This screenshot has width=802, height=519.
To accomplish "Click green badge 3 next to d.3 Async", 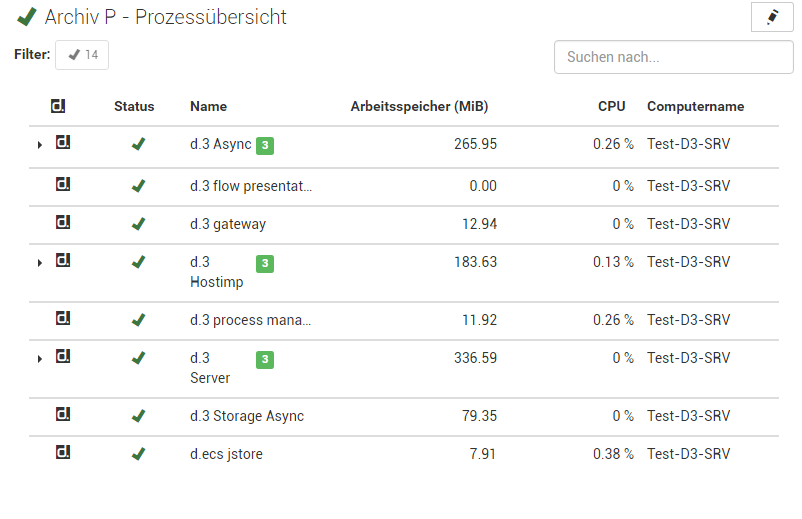I will pos(265,146).
